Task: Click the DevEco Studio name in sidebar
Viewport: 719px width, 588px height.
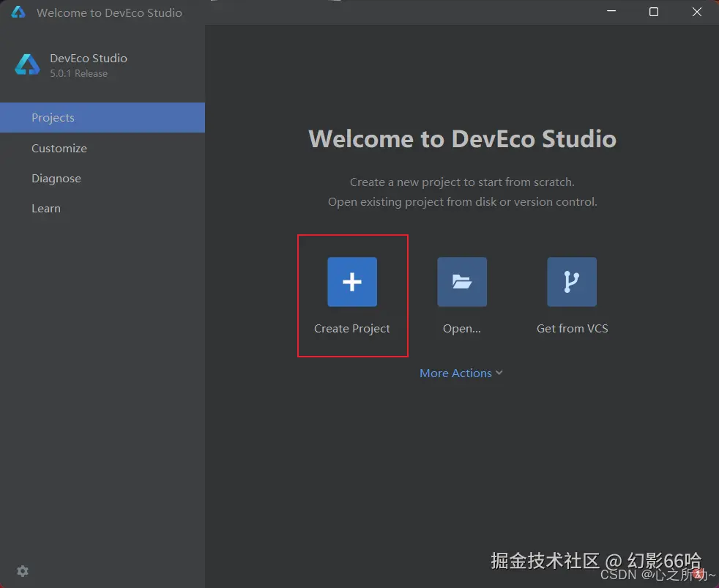Action: click(x=89, y=59)
